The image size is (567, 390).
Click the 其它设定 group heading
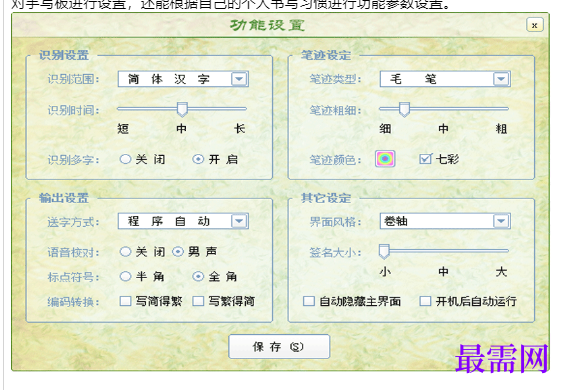tap(326, 198)
